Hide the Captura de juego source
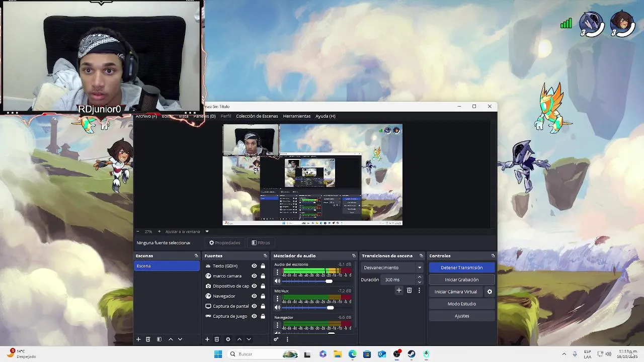This screenshot has width=644, height=362. 254,316
